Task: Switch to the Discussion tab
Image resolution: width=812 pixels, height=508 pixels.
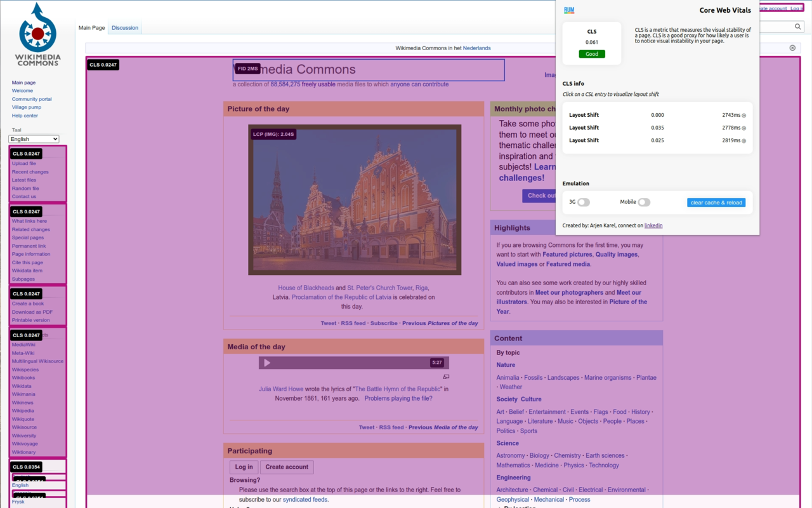Action: (124, 27)
